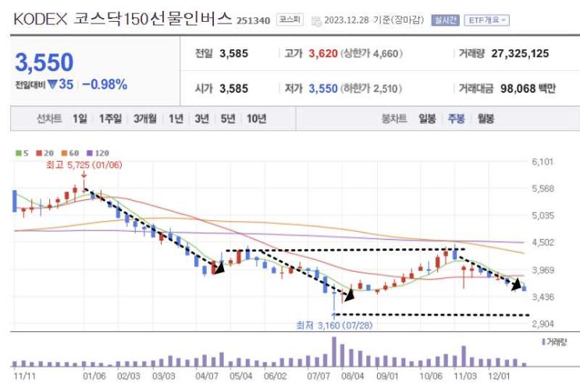Click the 최고 5,725 (01/06) chart label
The width and height of the screenshot is (580, 392).
tap(84, 165)
